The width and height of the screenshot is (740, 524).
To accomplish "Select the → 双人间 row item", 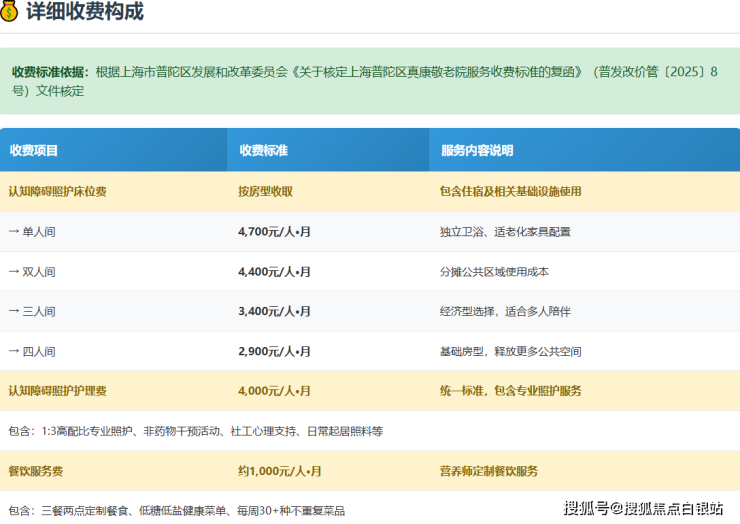I will tap(32, 271).
